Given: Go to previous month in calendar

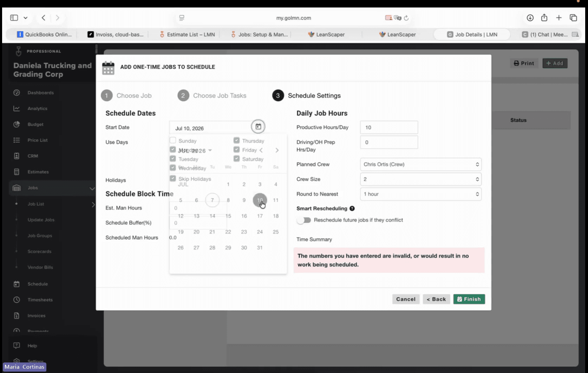Looking at the screenshot, I should (x=261, y=150).
